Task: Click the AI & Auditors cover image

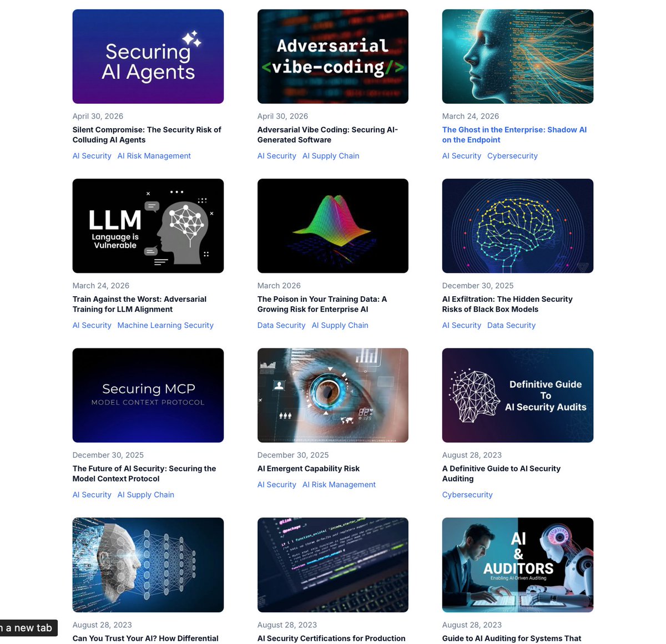Action: tap(518, 565)
